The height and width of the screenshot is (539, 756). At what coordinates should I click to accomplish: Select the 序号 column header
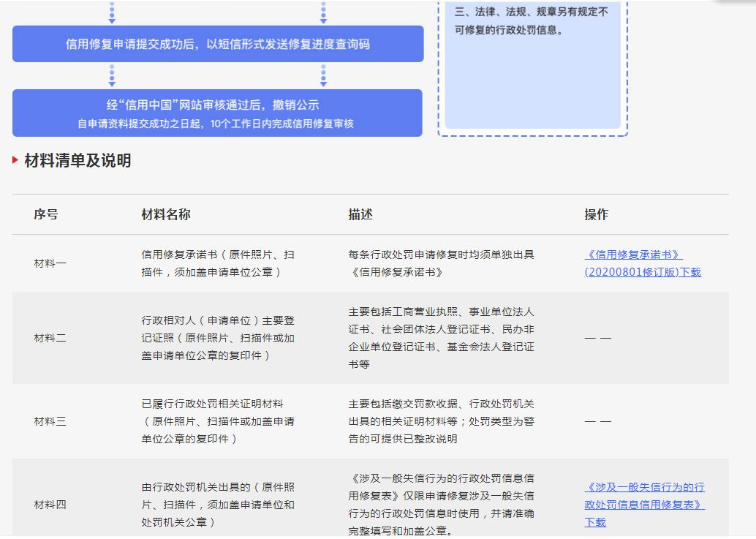[46, 214]
